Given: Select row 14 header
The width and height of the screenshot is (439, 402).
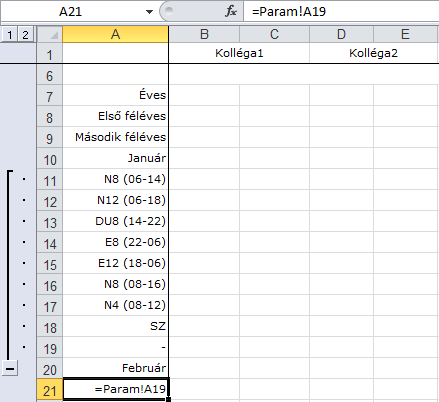Looking at the screenshot, I should [50, 243].
